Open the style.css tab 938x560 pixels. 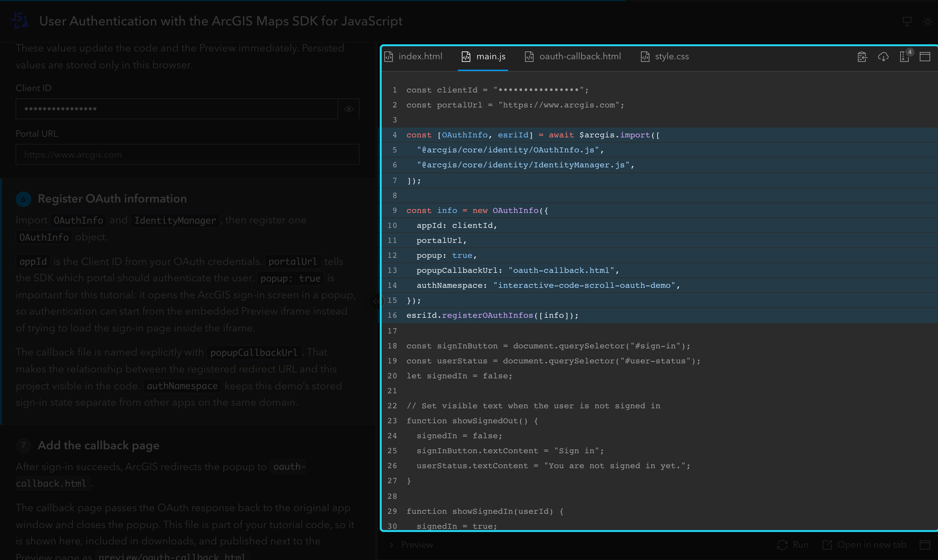click(x=665, y=57)
